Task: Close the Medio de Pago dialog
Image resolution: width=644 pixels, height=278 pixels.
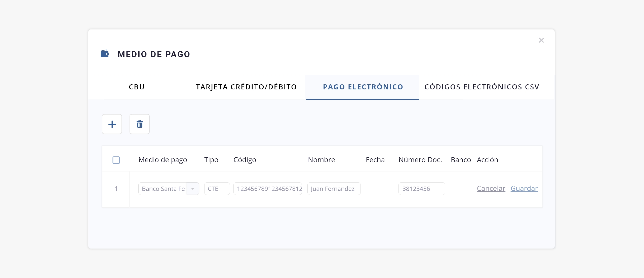Action: [541, 40]
